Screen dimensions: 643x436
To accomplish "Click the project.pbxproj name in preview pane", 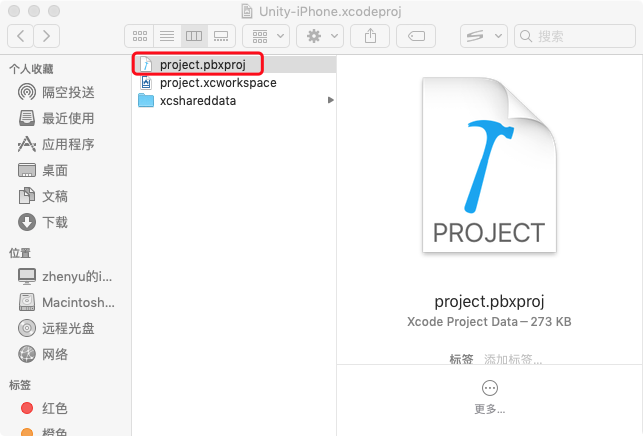I will pyautogui.click(x=489, y=302).
